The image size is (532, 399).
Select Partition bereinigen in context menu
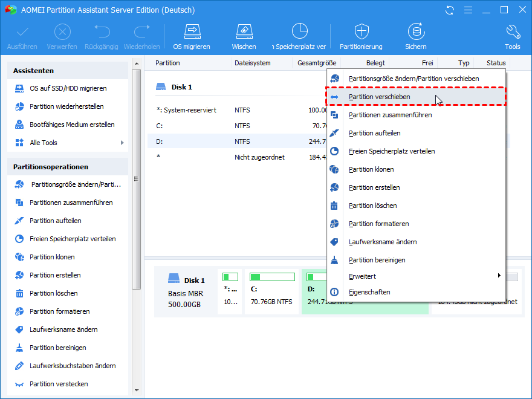point(416,260)
